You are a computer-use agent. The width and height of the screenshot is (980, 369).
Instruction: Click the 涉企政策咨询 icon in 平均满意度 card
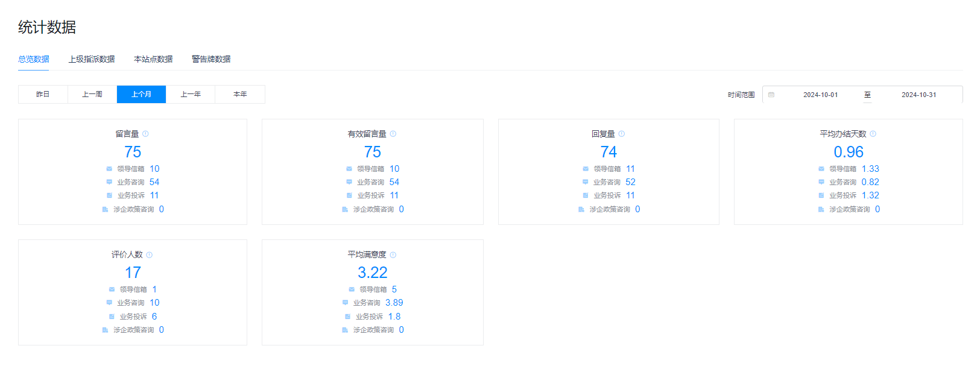click(345, 330)
